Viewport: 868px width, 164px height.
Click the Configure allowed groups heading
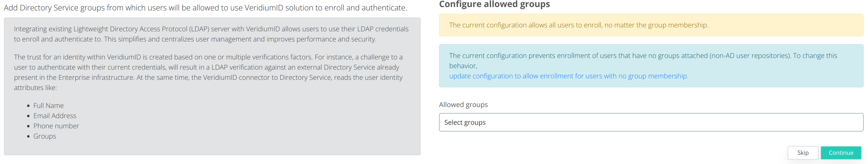494,4
